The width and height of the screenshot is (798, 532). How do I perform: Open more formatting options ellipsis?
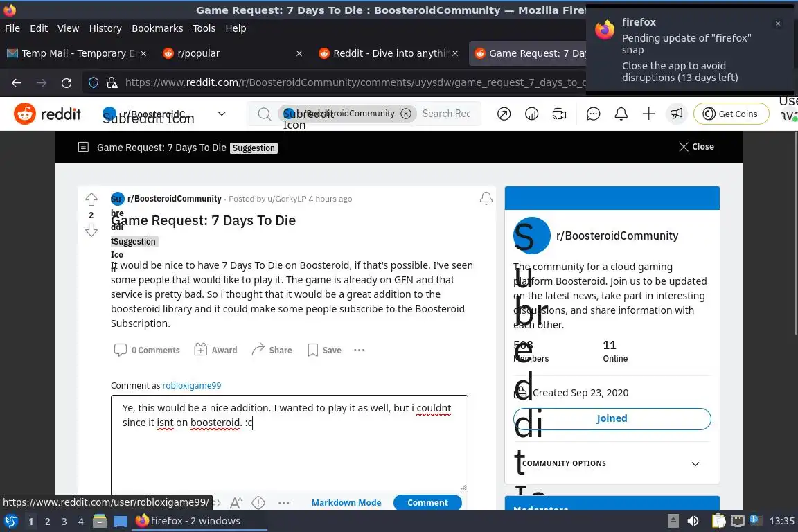coord(283,502)
